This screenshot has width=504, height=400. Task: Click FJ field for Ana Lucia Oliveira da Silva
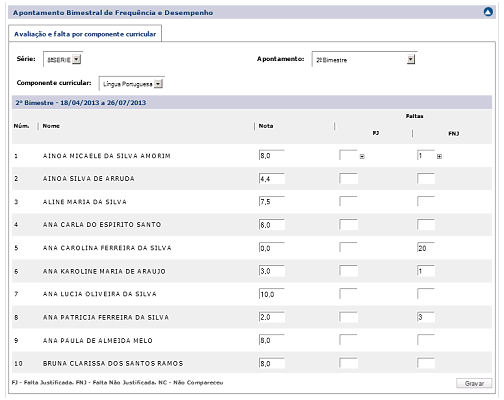pos(348,294)
